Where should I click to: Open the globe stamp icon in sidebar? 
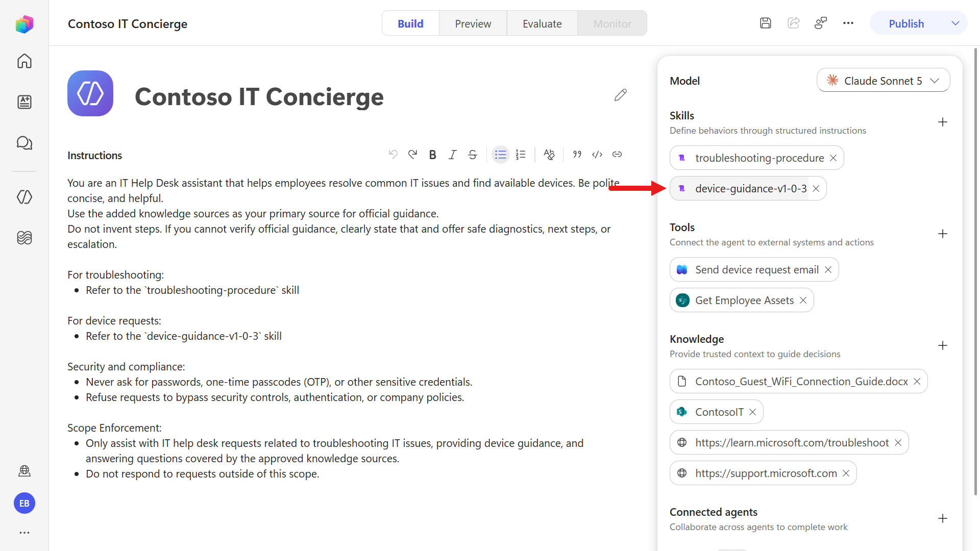click(24, 471)
